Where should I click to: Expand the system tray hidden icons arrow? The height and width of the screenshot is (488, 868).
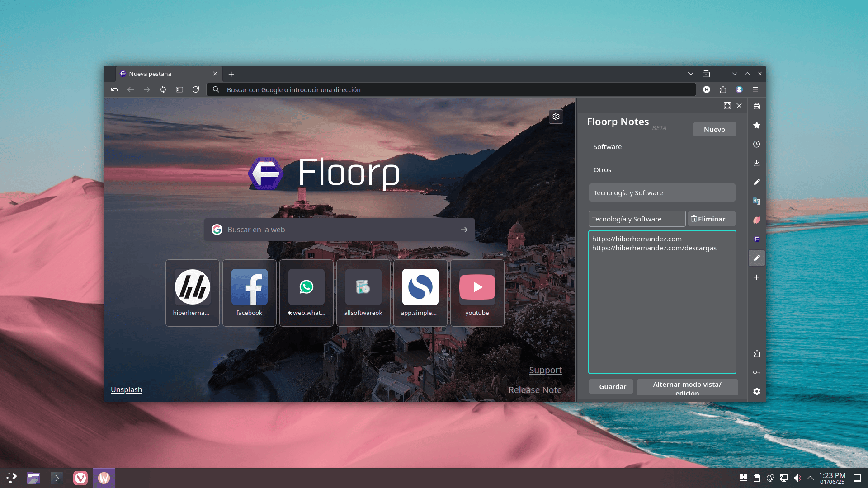click(x=810, y=478)
